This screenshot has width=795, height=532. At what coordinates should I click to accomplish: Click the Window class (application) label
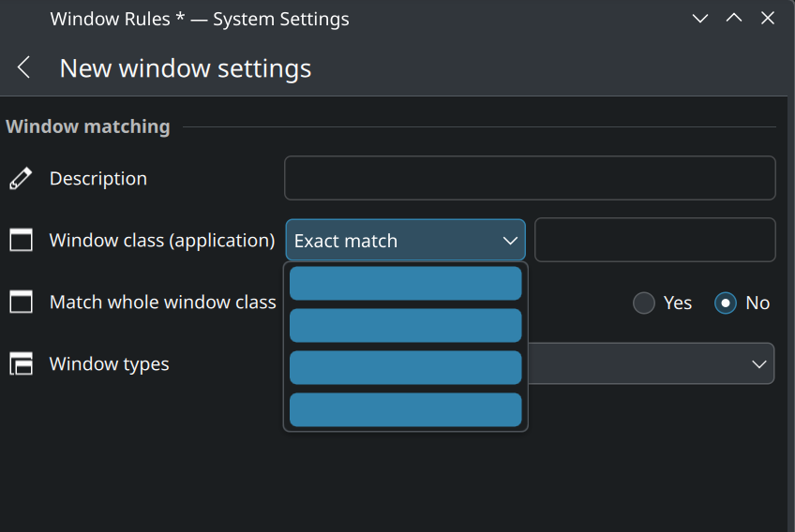tap(162, 240)
